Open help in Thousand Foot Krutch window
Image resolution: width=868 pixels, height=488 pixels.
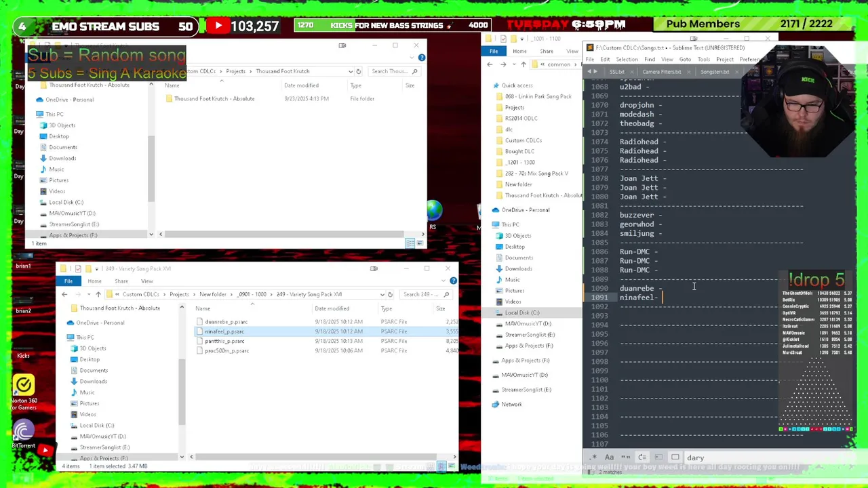pyautogui.click(x=421, y=58)
